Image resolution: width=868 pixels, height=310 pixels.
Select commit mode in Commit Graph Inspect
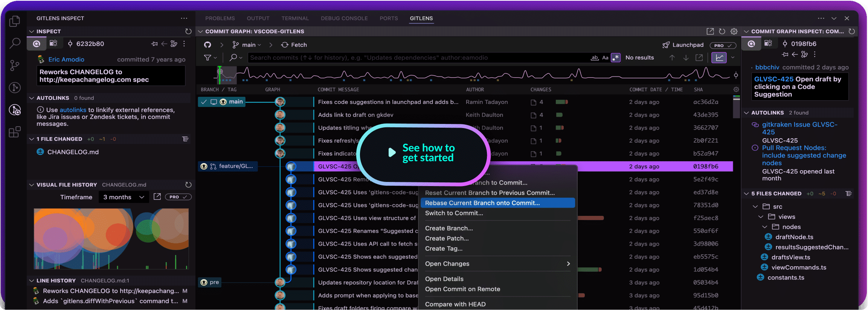(751, 44)
